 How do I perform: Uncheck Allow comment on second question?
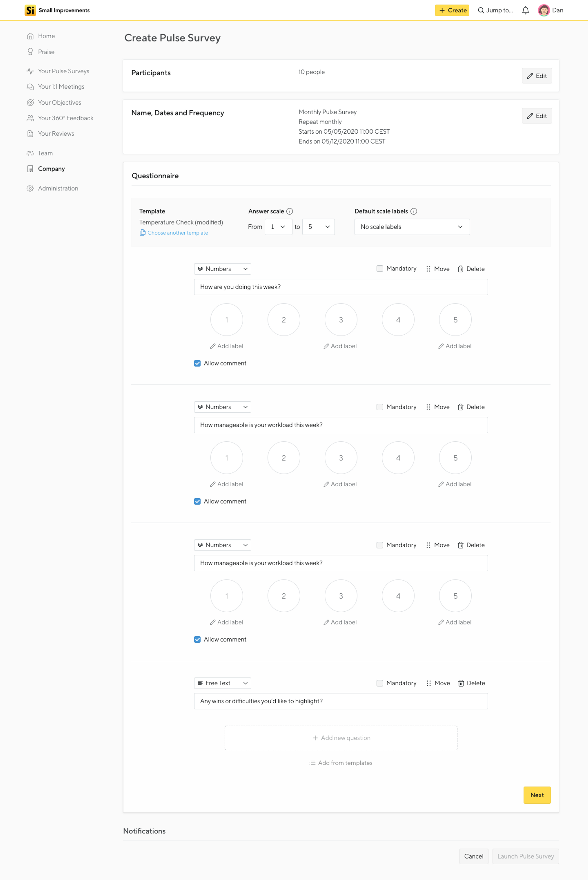click(197, 501)
